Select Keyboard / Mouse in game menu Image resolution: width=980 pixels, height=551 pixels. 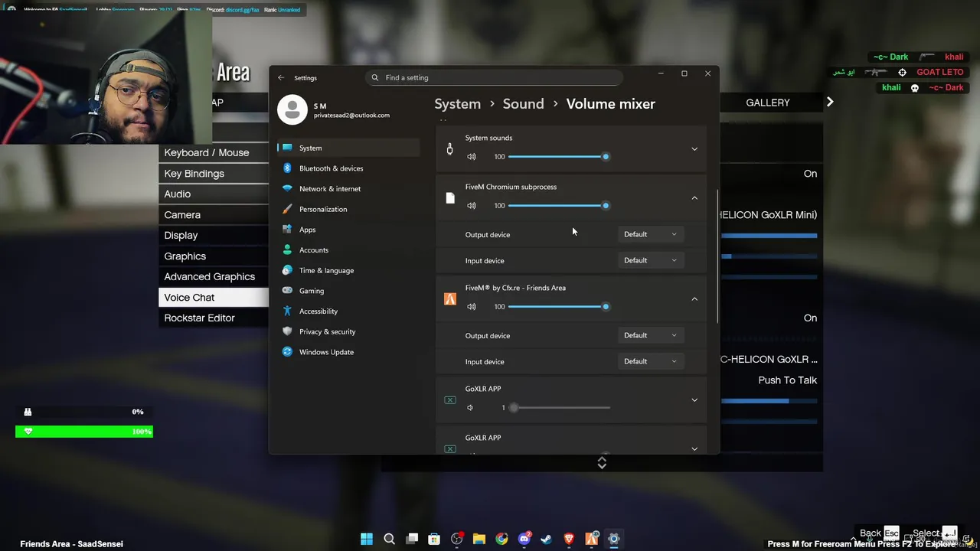[214, 153]
